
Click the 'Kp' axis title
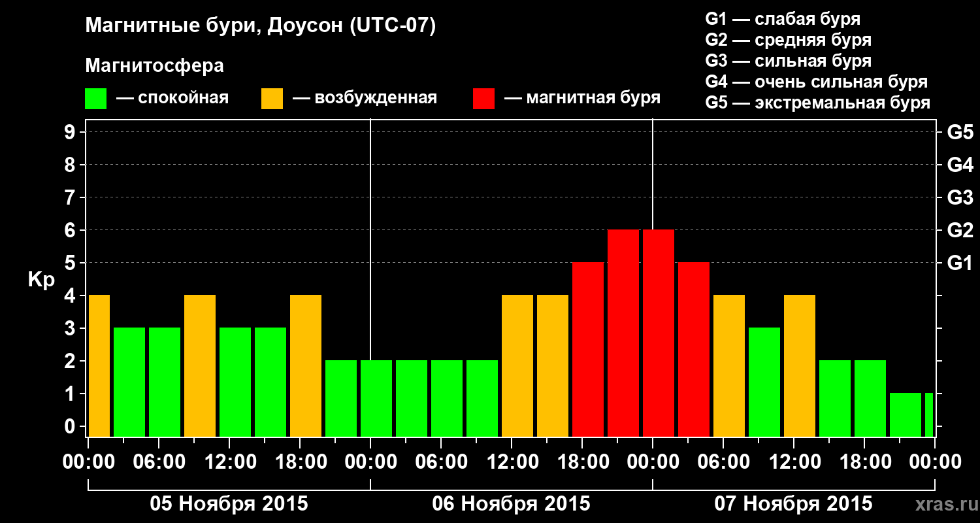point(41,280)
